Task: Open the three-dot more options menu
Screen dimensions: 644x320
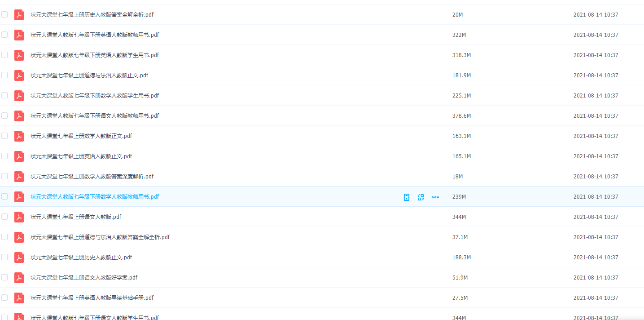Action: [x=435, y=197]
